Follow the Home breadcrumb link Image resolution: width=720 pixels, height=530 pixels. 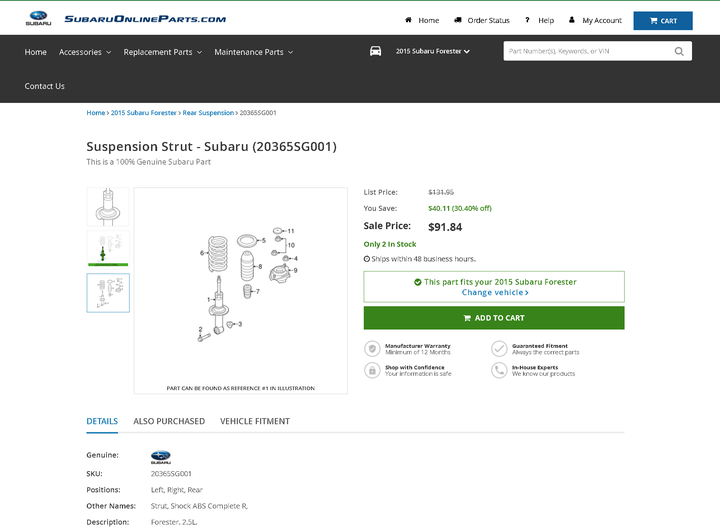click(x=96, y=113)
